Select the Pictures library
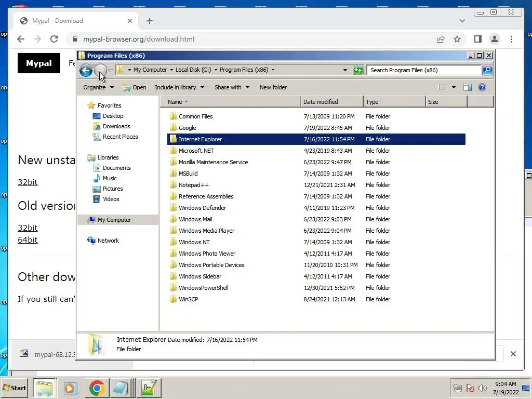This screenshot has width=532, height=399. click(x=108, y=189)
